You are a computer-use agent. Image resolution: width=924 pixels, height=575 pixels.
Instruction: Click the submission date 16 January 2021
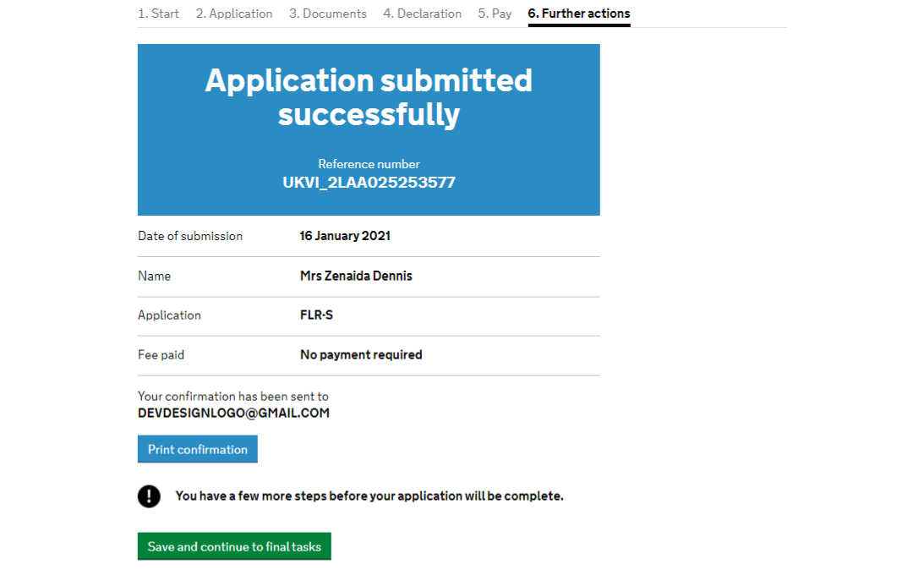(x=345, y=236)
